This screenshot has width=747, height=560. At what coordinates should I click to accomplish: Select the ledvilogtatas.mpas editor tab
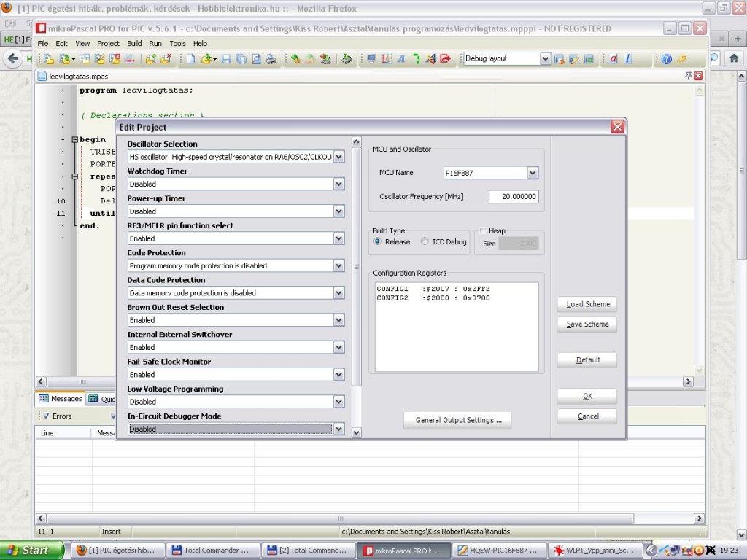coord(73,76)
